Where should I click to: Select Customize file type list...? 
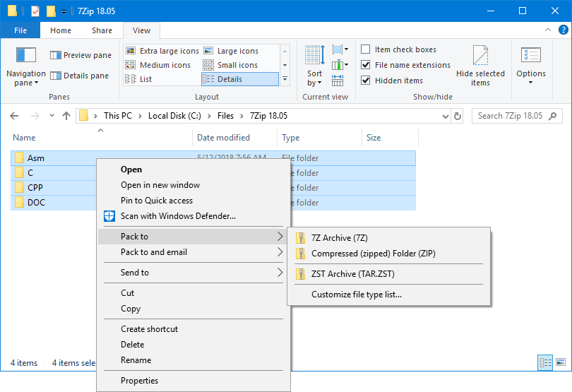tap(389, 295)
